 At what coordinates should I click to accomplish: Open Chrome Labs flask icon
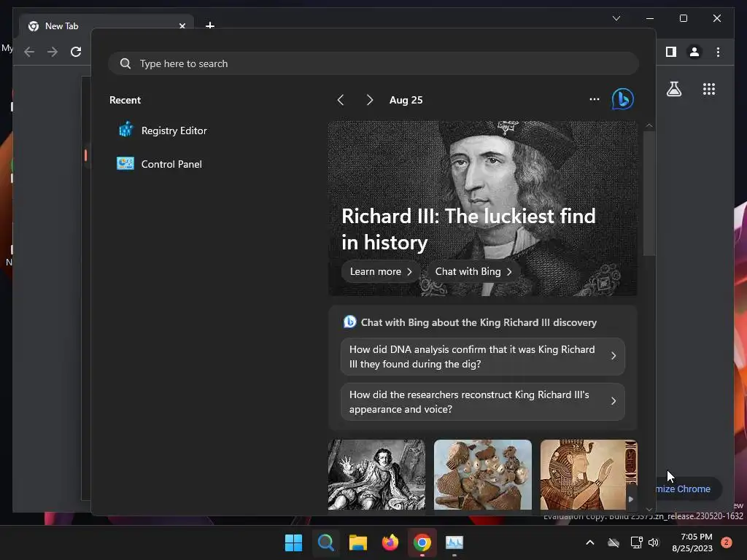[x=673, y=89]
